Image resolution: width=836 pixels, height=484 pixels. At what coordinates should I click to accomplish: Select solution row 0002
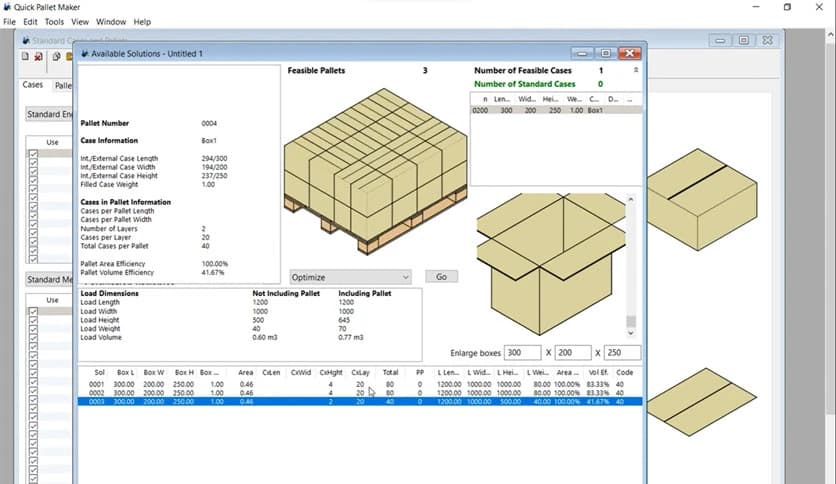pos(360,393)
